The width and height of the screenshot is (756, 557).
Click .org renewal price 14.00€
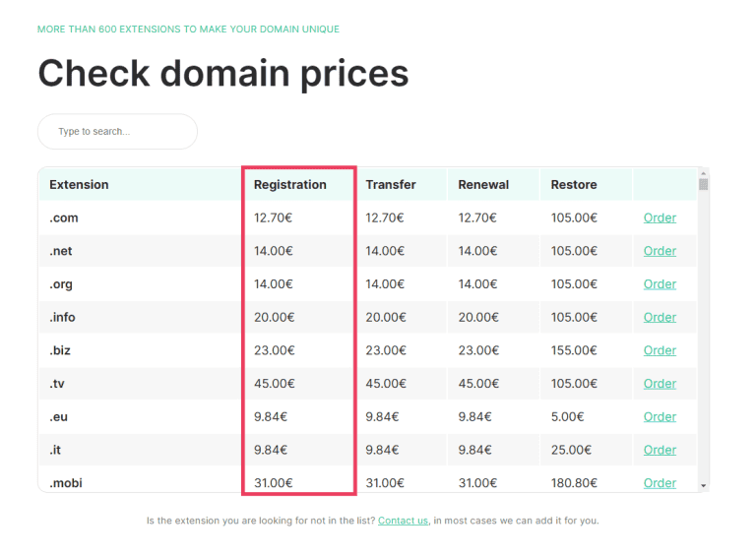point(477,284)
